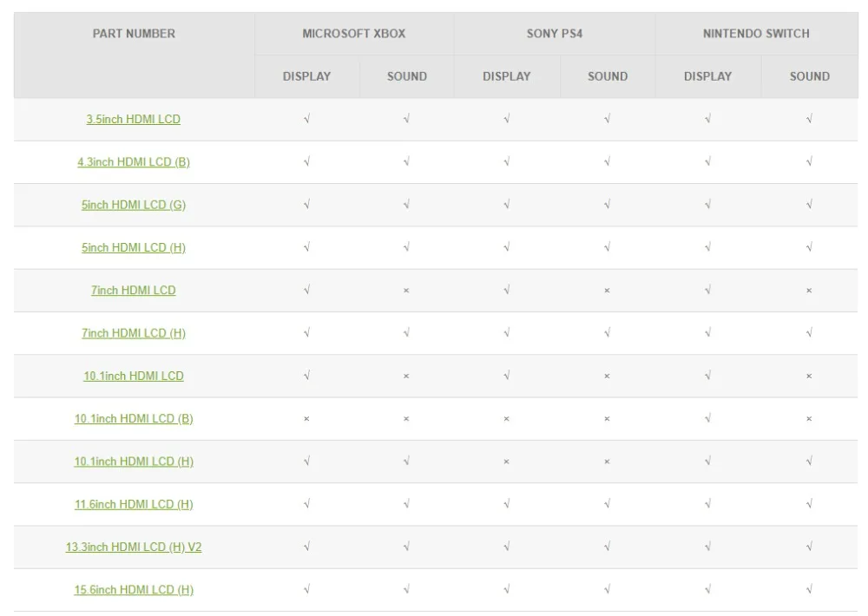Click the NINTENDO SWITCH header

(756, 34)
